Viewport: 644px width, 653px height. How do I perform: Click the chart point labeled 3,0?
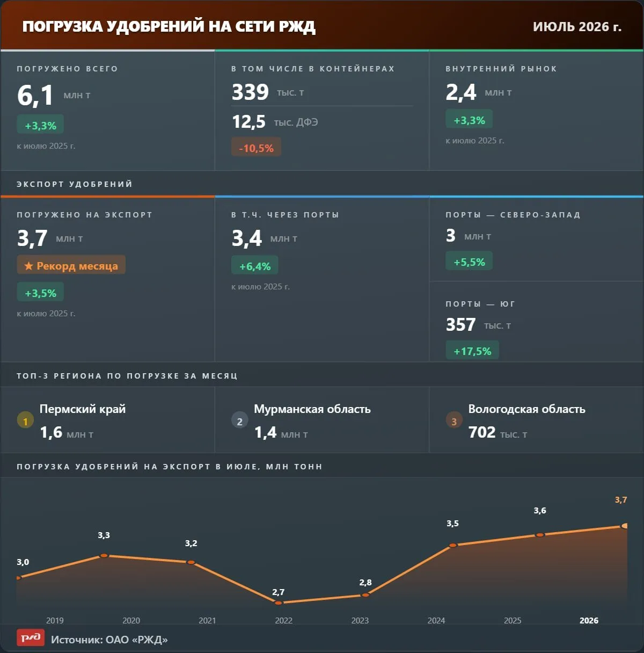click(x=18, y=578)
